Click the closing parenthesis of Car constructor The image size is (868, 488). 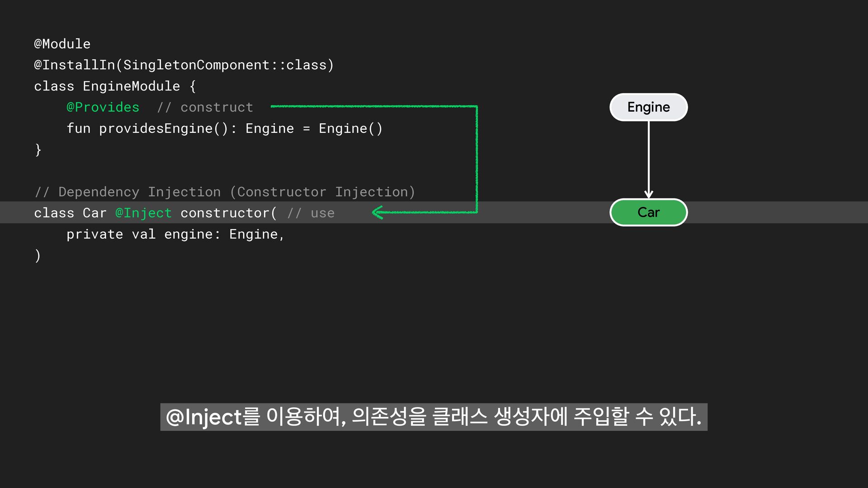[38, 255]
